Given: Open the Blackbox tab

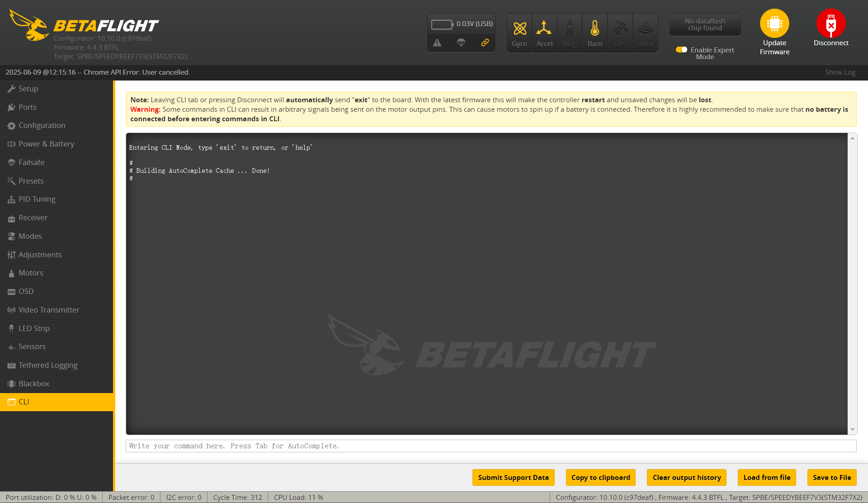Looking at the screenshot, I should click(x=57, y=384).
